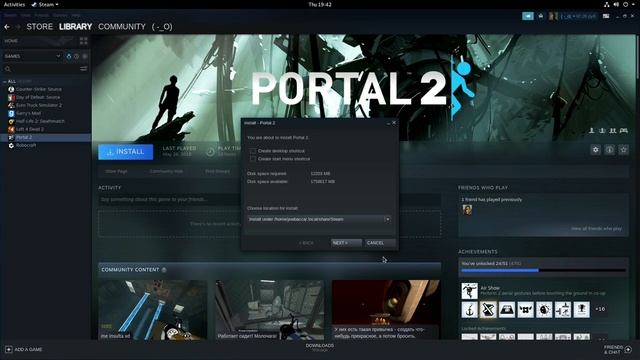The width and height of the screenshot is (640, 360).
Task: Add Portal 2 to favorites with the star
Action: [623, 150]
